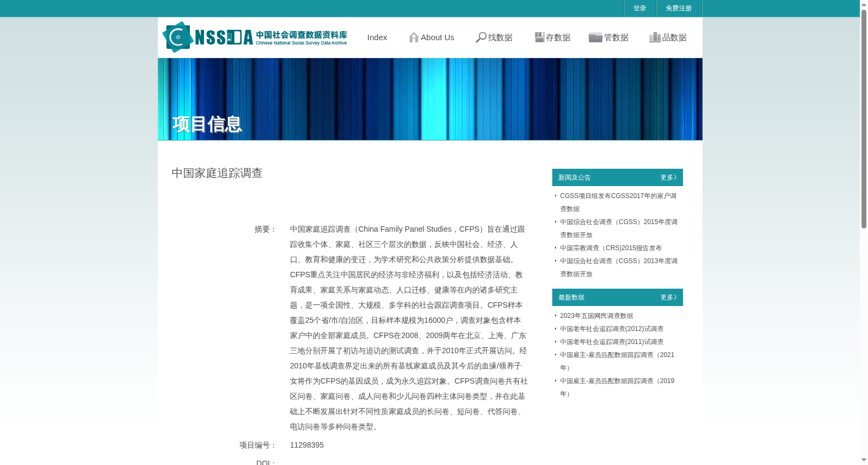Click the 中国家庭追踪调查 page title

(x=217, y=173)
